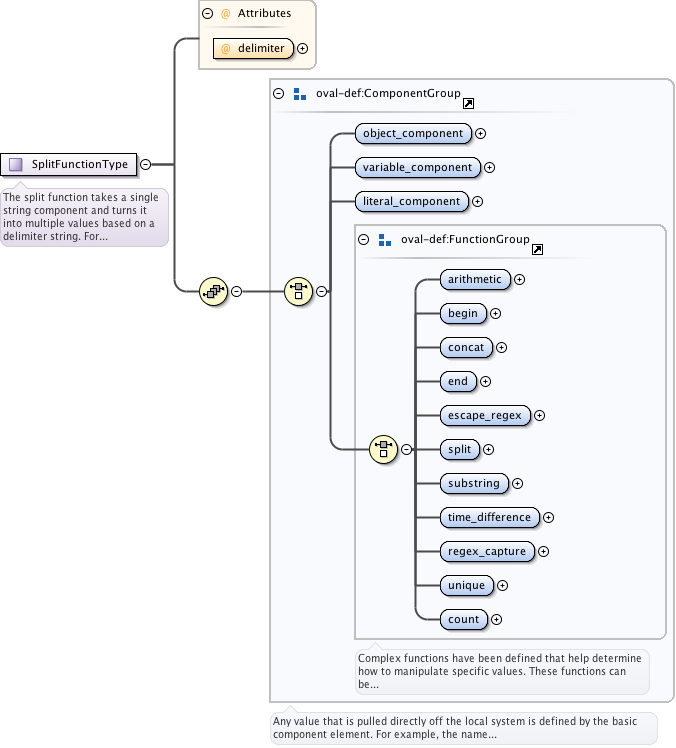Open the oval-def:ComponentGroup reference arrow icon
676x748 pixels.
click(469, 102)
